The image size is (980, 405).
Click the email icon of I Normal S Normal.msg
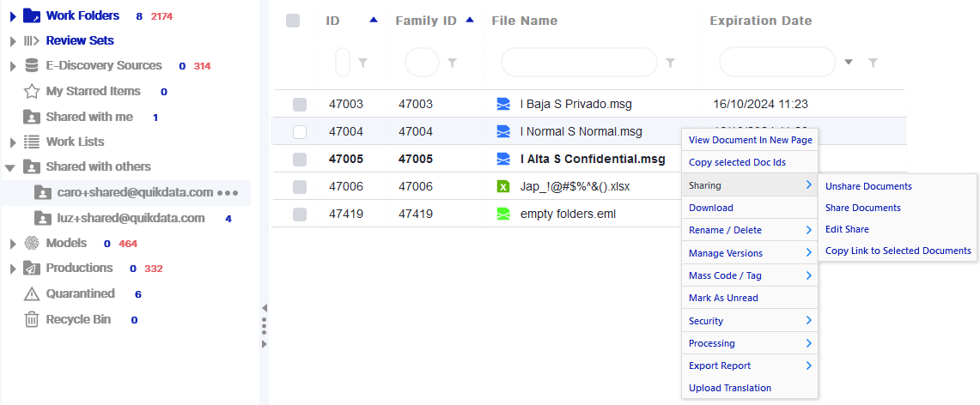(503, 131)
